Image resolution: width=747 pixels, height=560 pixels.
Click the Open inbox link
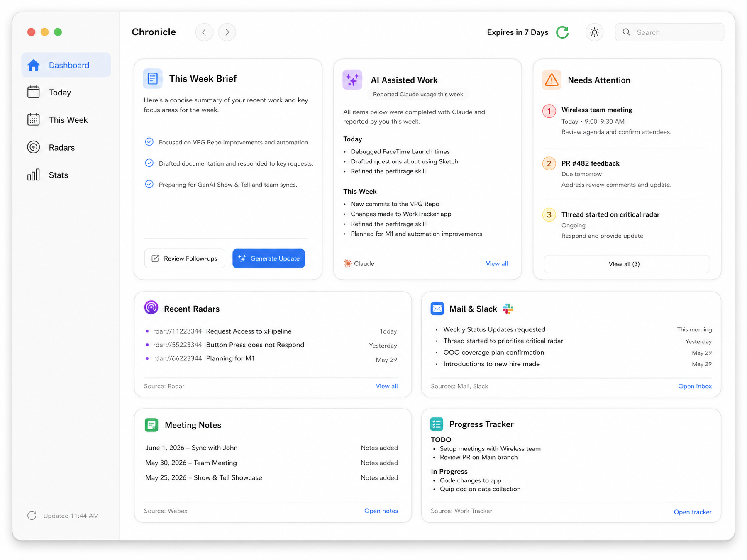[x=695, y=386]
